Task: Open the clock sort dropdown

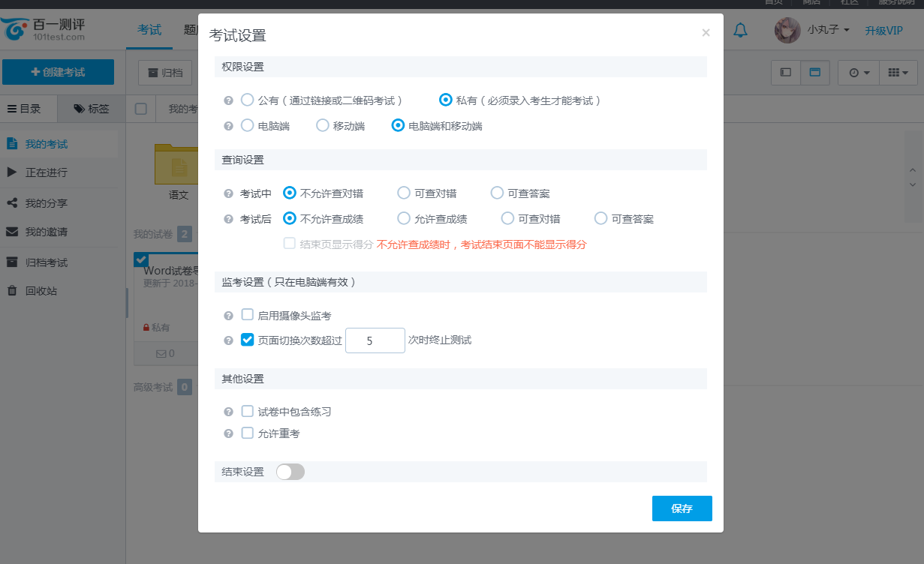Action: [859, 73]
